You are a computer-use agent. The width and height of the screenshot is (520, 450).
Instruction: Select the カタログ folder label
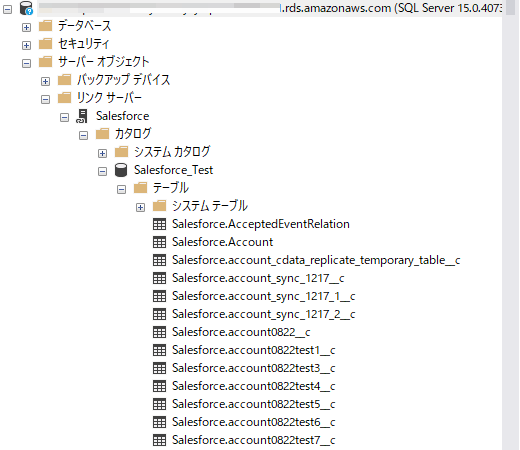[133, 134]
